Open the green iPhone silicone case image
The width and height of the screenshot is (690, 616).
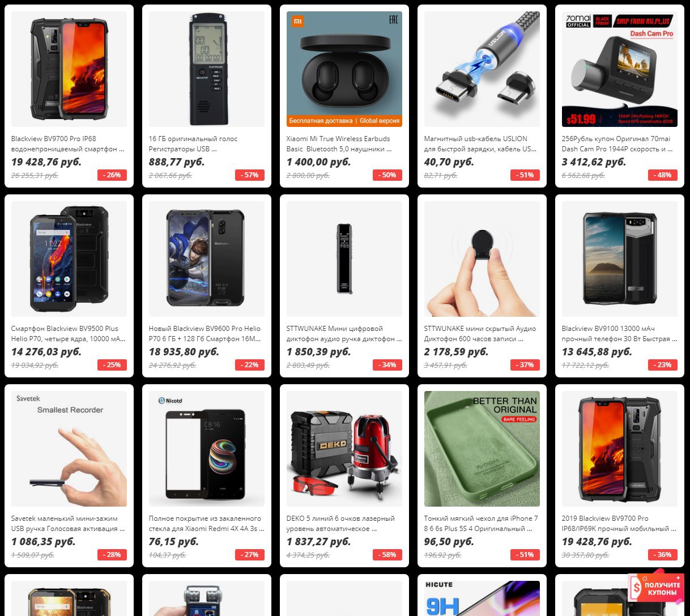(482, 449)
